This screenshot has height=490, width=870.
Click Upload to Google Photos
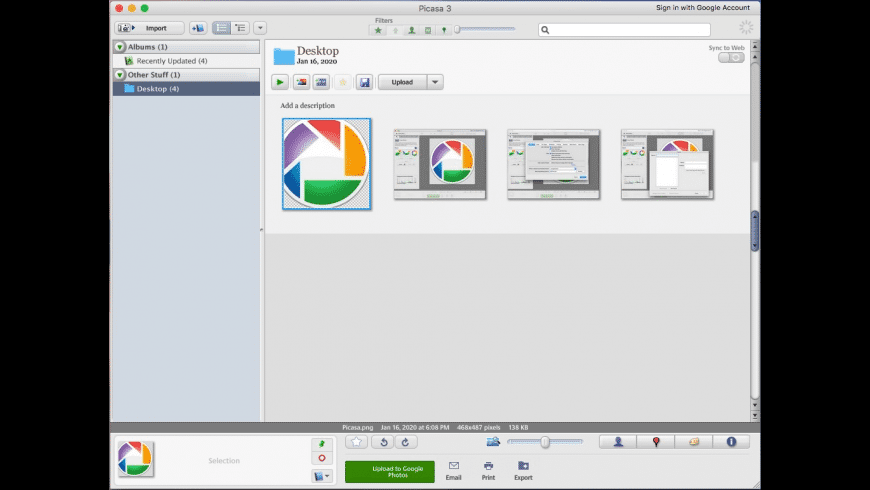(389, 472)
